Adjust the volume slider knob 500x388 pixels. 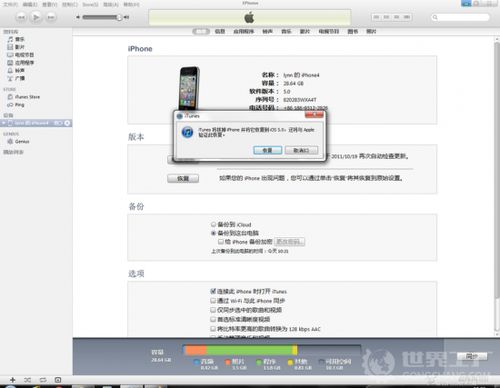[x=119, y=17]
